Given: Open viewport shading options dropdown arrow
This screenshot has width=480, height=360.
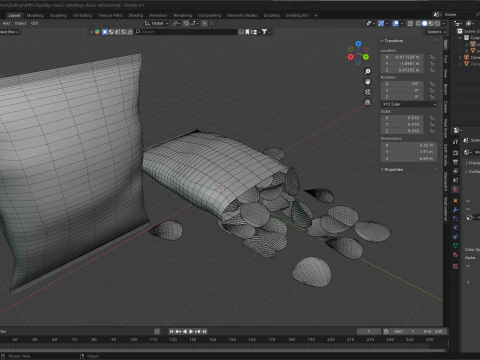Looking at the screenshot, I should (x=444, y=23).
